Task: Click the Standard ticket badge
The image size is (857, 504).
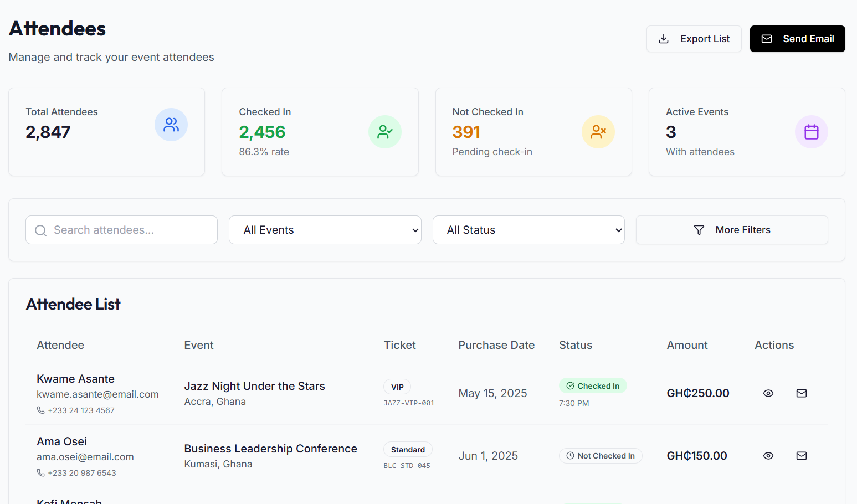Action: pyautogui.click(x=408, y=450)
